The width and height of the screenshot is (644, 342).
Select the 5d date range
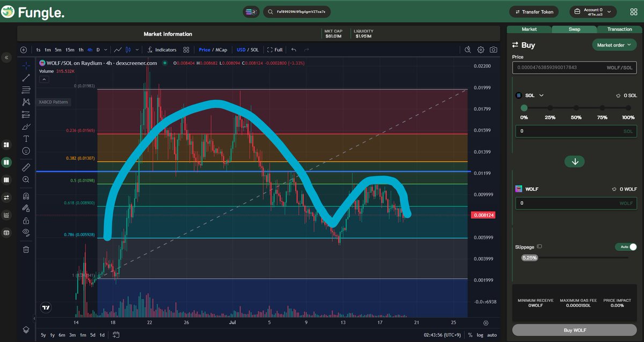pos(92,335)
